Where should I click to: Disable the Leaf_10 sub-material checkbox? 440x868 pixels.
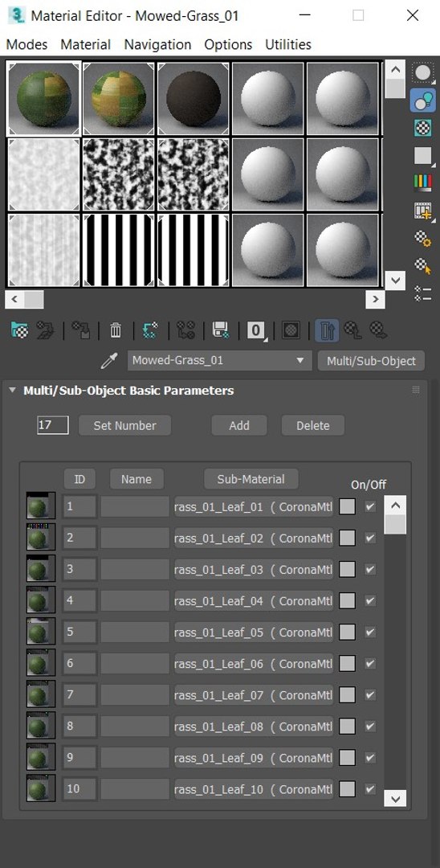[x=370, y=789]
